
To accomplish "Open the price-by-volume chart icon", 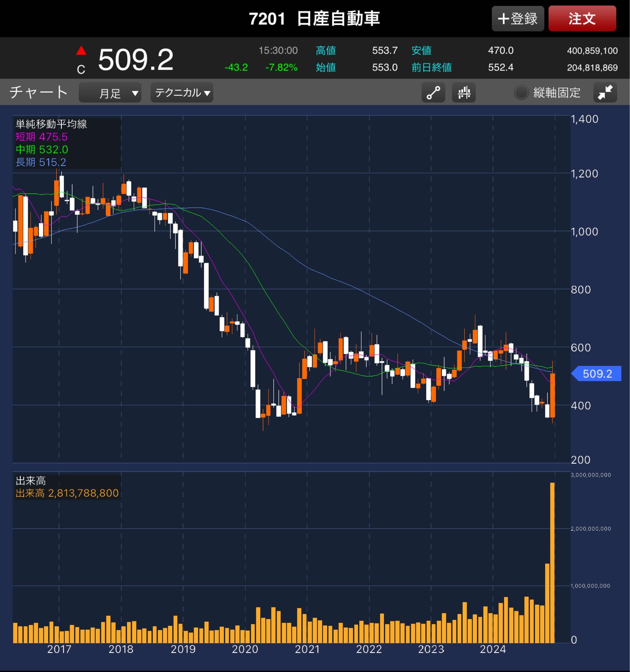I will point(464,93).
